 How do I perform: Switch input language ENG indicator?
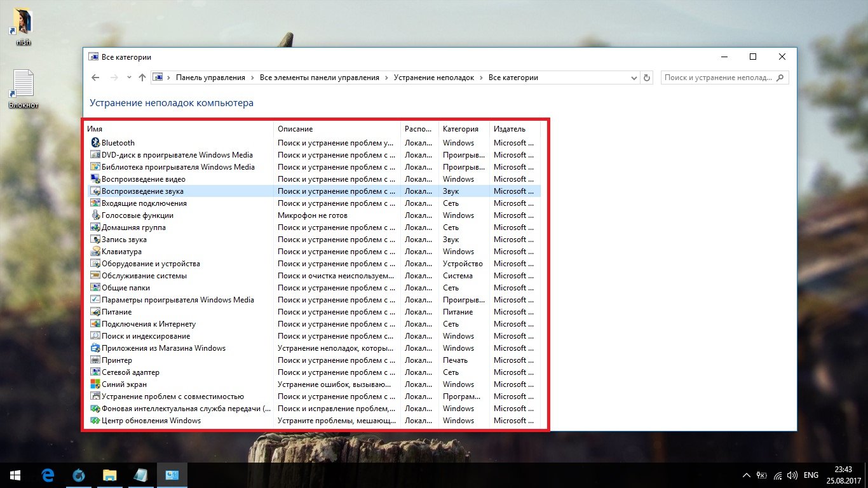point(811,475)
